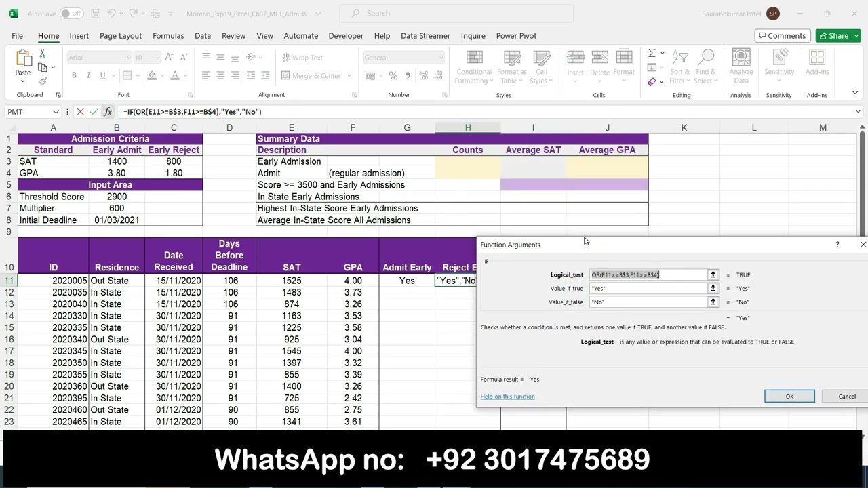Click the Paste clipboard icon
The width and height of the screenshot is (868, 488).
pos(23,60)
